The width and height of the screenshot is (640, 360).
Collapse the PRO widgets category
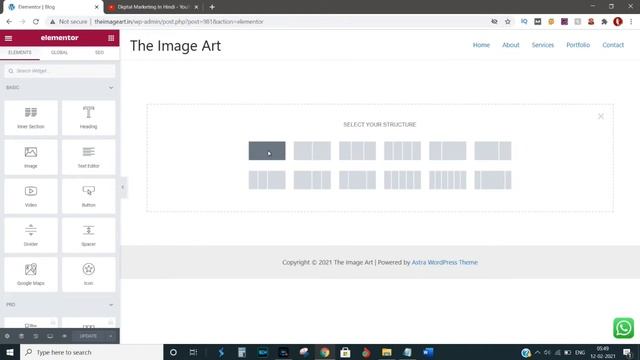click(x=111, y=305)
